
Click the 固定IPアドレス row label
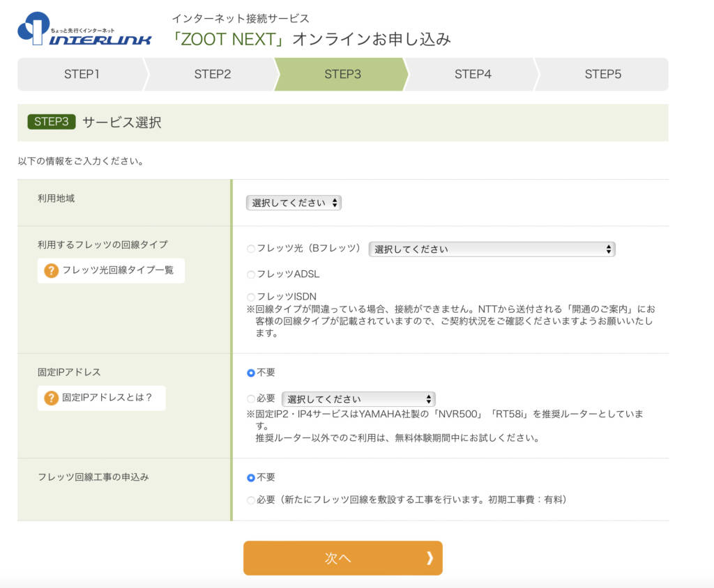click(69, 372)
